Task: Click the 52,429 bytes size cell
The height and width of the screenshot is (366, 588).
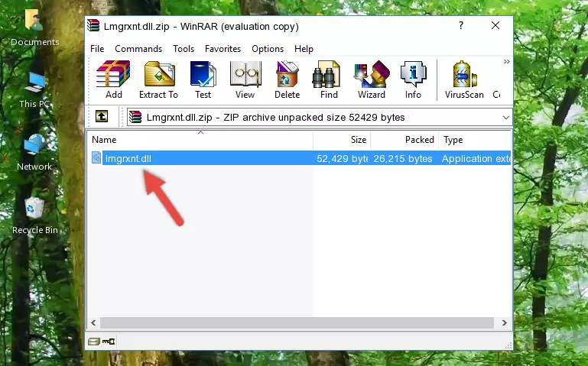Action: pyautogui.click(x=342, y=158)
